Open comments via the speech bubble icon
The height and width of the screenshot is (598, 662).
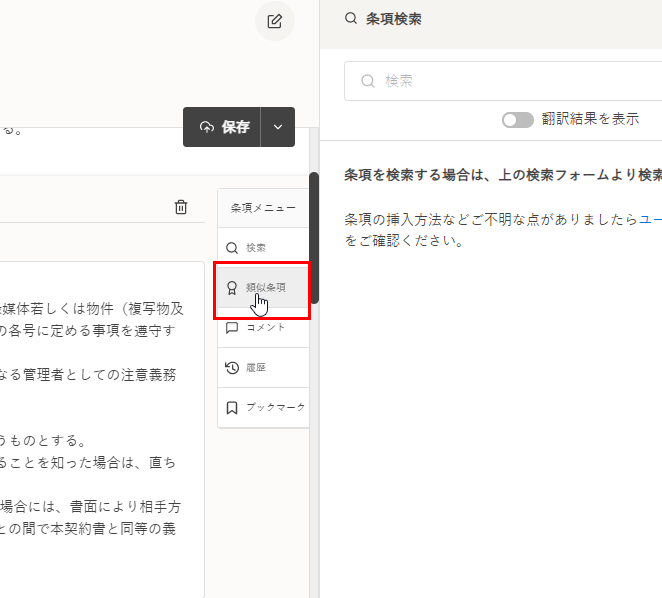coord(232,328)
